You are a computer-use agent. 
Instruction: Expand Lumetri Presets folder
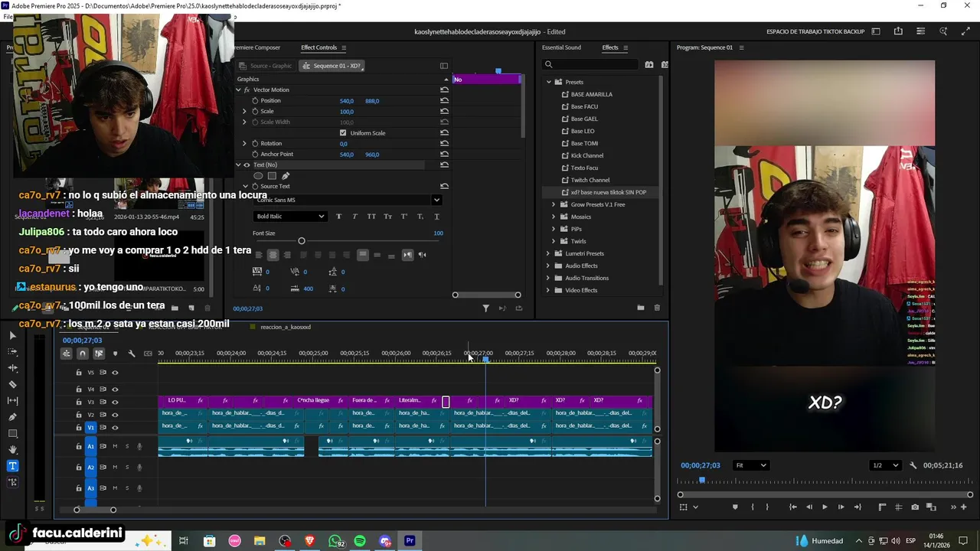pos(548,253)
